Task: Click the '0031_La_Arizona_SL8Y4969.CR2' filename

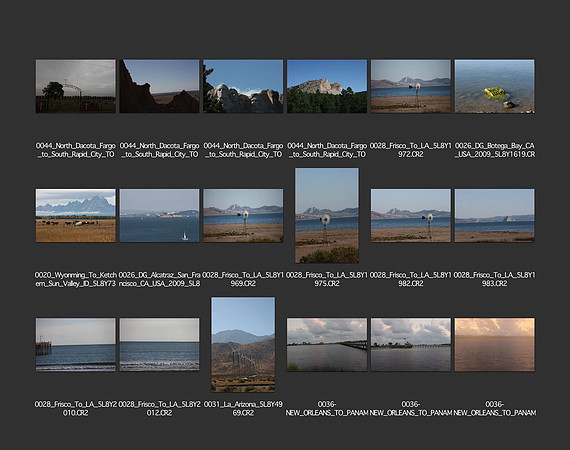Action: point(243,409)
